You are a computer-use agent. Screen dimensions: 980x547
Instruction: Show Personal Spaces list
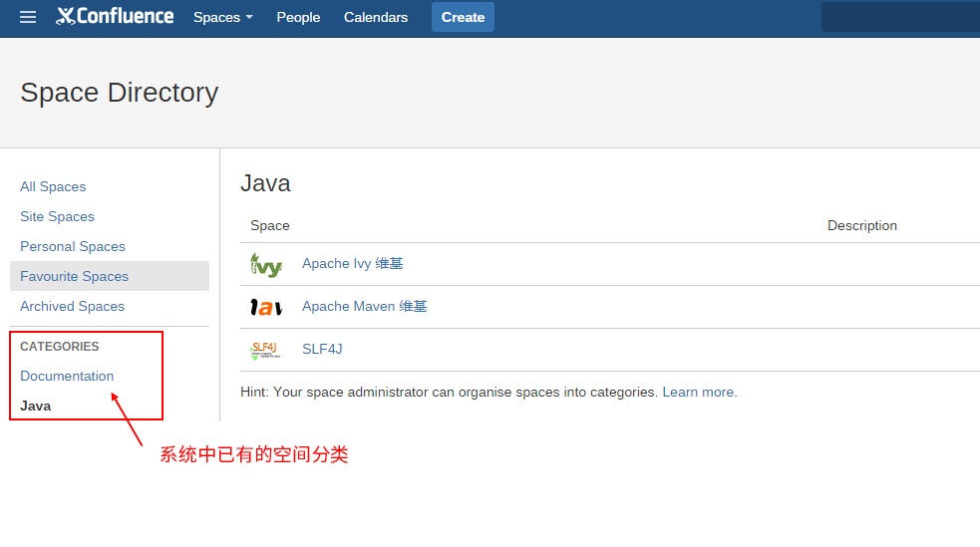(x=73, y=247)
